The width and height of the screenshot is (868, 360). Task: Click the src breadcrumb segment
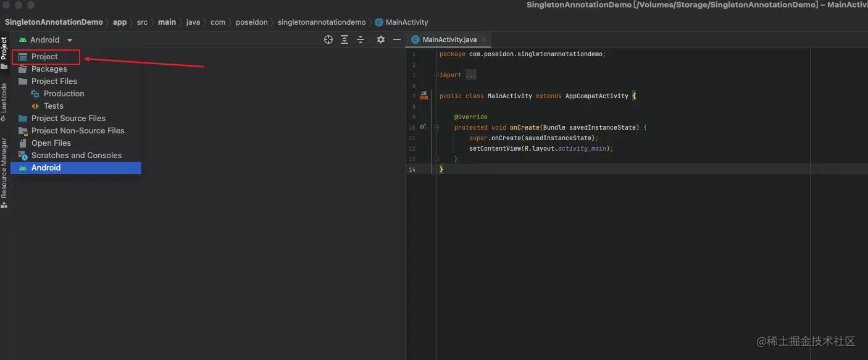[142, 22]
